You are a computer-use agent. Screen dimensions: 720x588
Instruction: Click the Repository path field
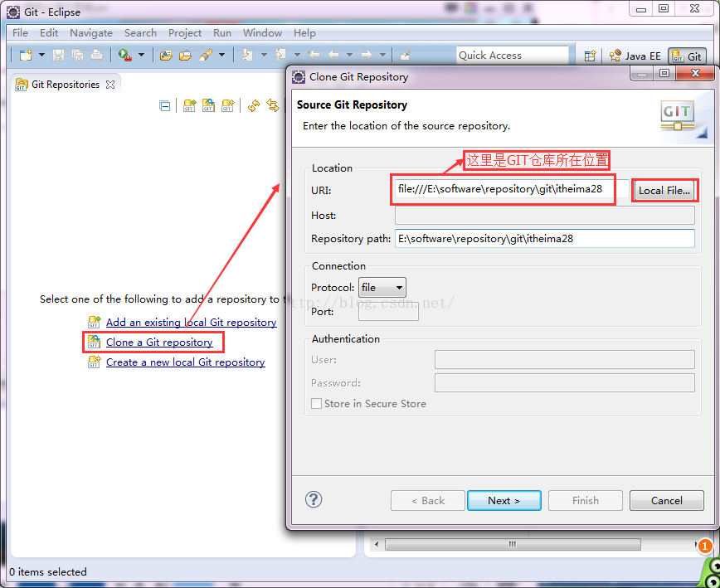click(545, 239)
